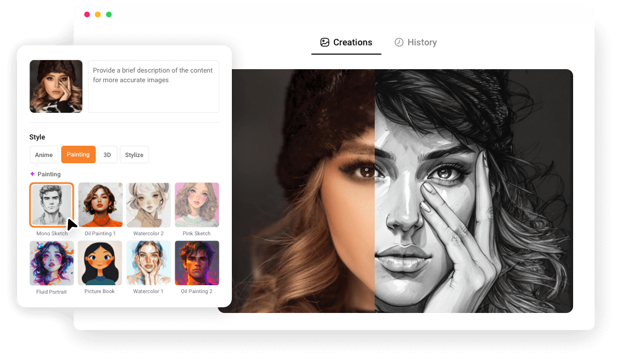623x364 pixels.
Task: Click the image icon beside Creations
Action: [325, 43]
